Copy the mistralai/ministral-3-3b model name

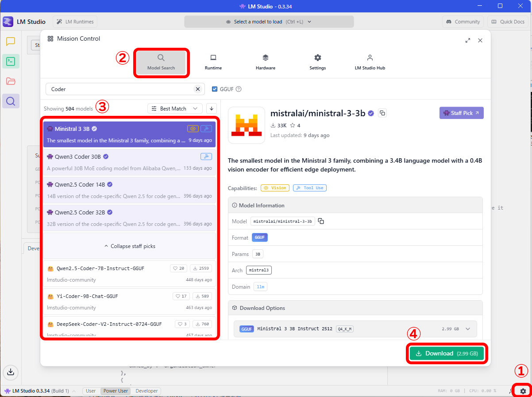[x=383, y=113]
